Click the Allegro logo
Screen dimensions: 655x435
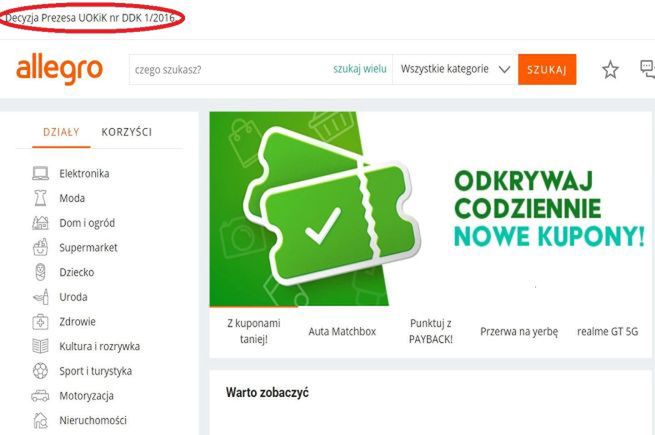coord(59,69)
